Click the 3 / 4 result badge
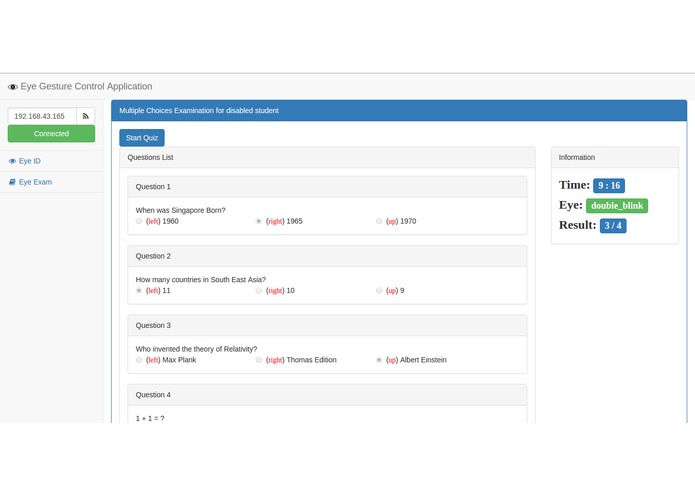695x494 pixels. point(613,226)
